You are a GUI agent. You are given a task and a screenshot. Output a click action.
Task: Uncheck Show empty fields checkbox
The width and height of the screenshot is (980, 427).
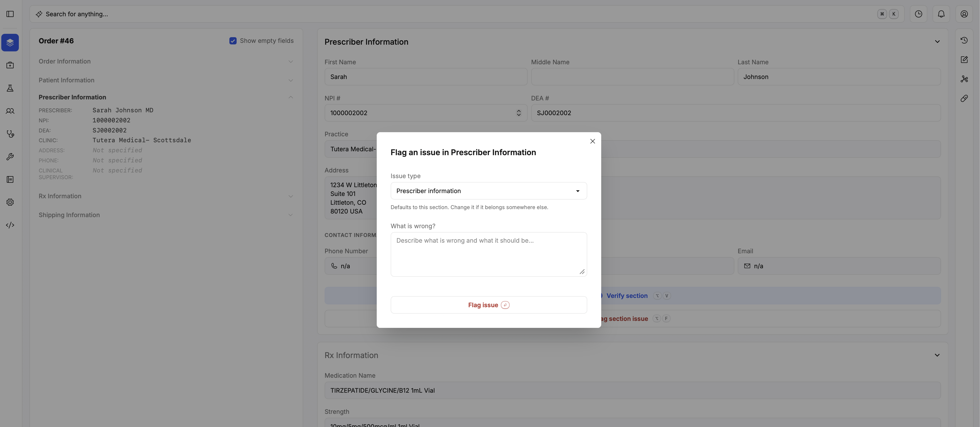[233, 41]
